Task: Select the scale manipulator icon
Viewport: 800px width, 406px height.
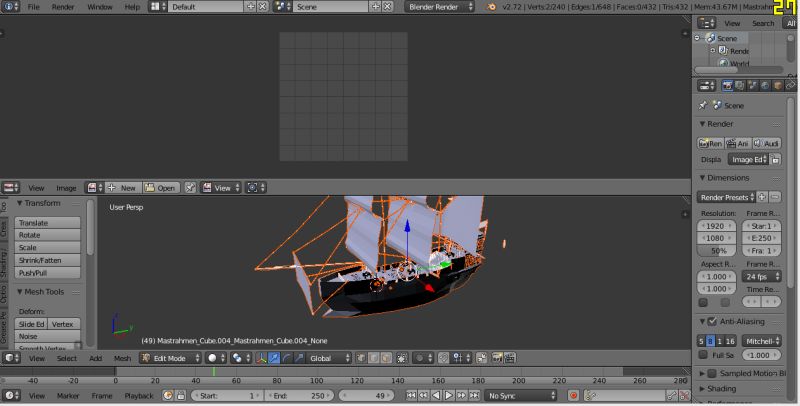Action: (299, 358)
